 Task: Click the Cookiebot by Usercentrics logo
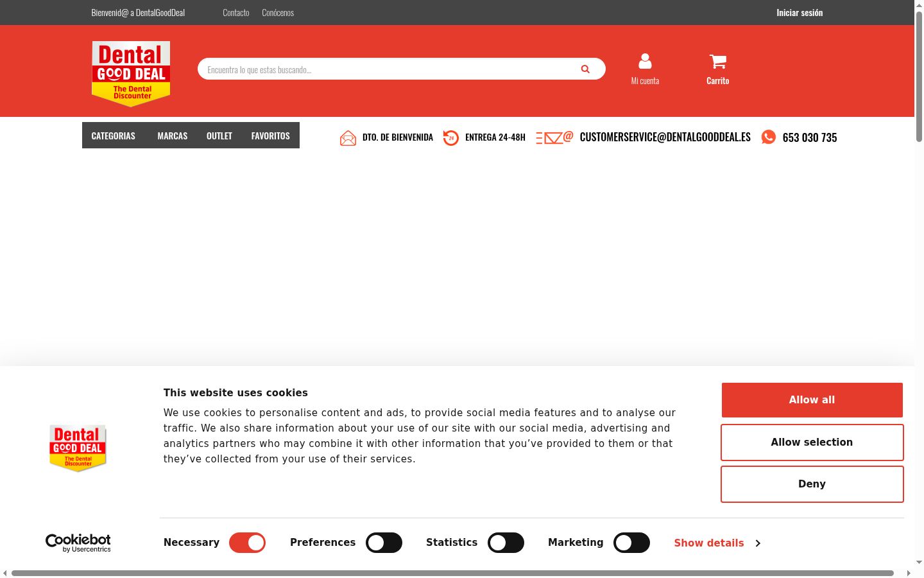(x=78, y=543)
